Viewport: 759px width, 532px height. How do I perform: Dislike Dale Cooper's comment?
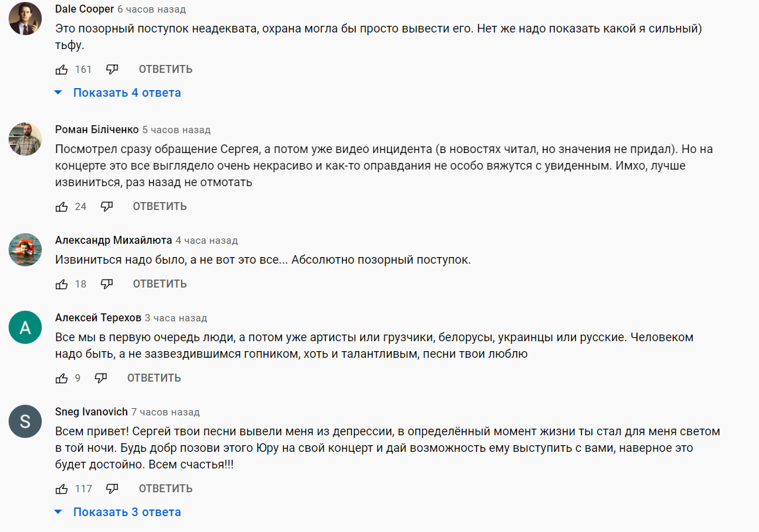(x=112, y=70)
